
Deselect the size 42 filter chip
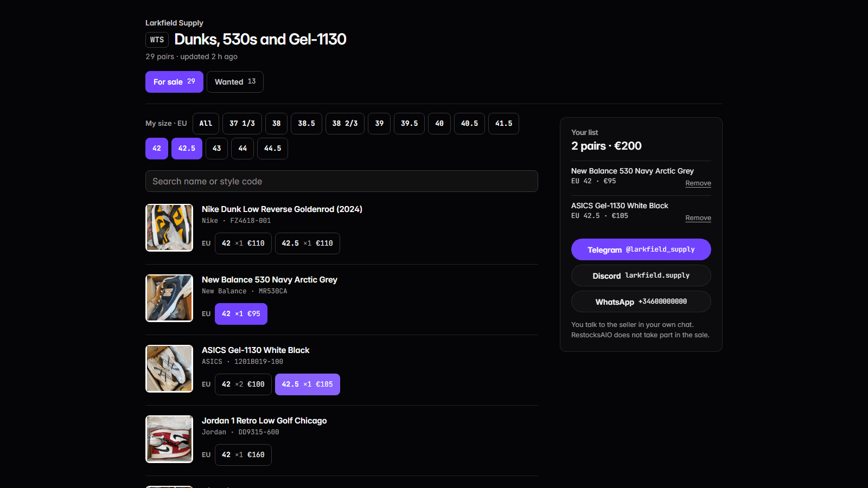click(157, 149)
